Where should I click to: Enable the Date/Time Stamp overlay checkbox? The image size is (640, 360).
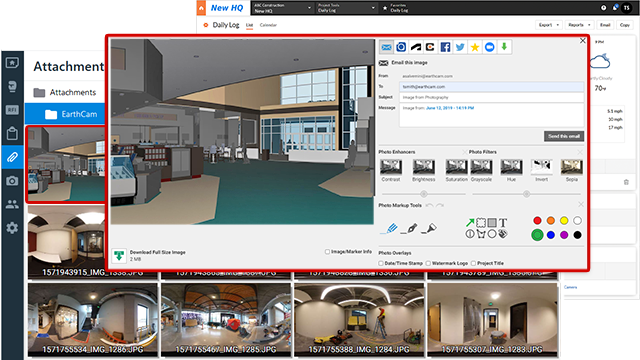point(381,263)
